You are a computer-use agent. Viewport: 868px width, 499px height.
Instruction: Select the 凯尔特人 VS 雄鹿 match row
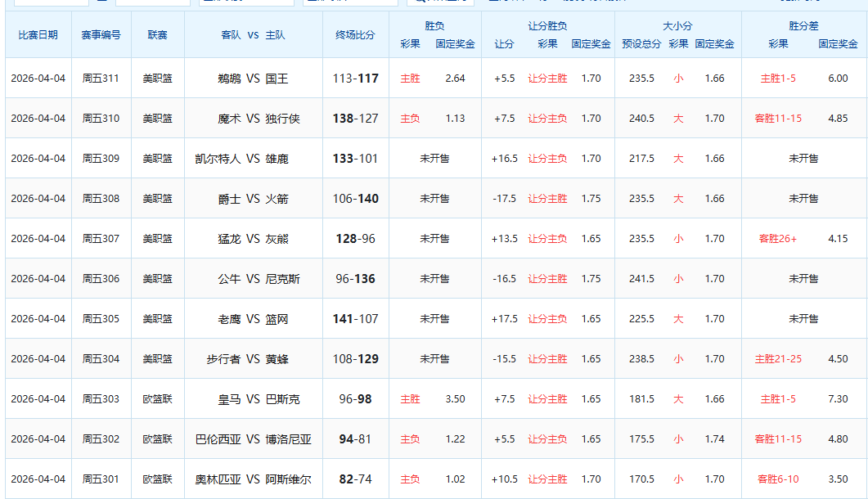click(253, 159)
